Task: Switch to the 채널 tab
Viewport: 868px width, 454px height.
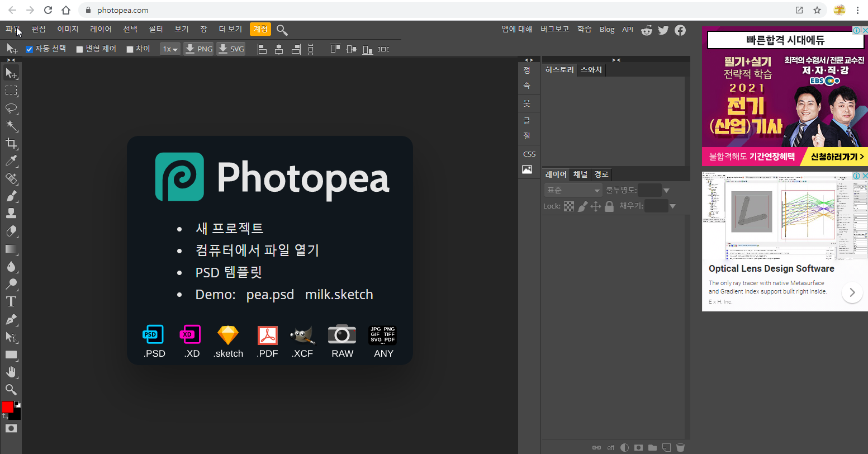Action: pos(581,174)
